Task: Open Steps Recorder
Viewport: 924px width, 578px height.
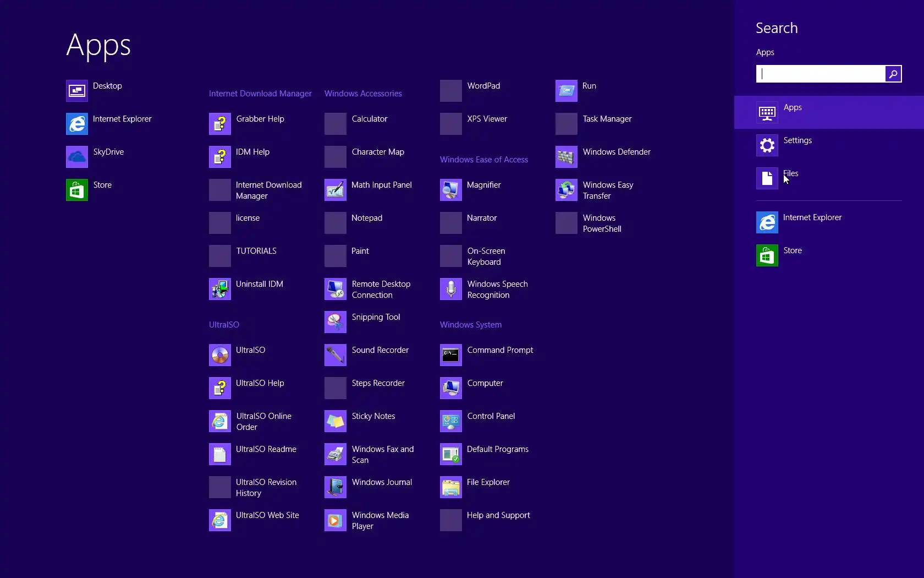Action: point(365,388)
